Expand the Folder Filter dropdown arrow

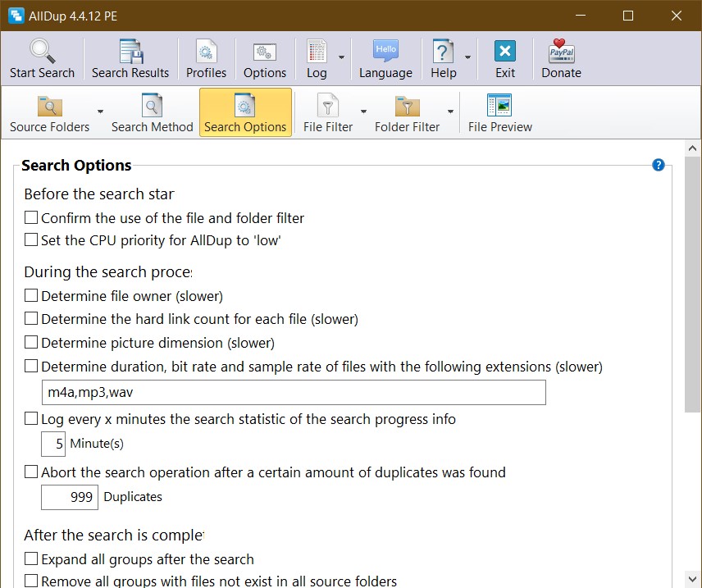point(450,111)
